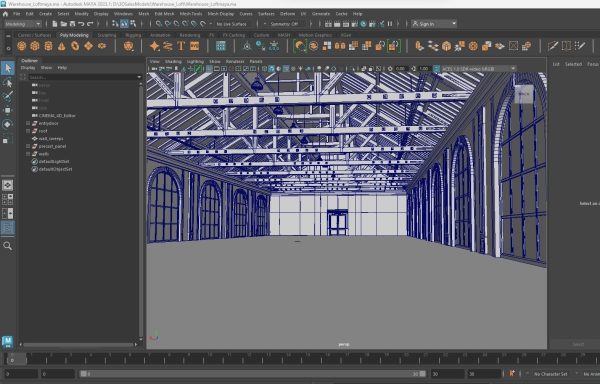Click the Save Scene icon

tap(72, 24)
